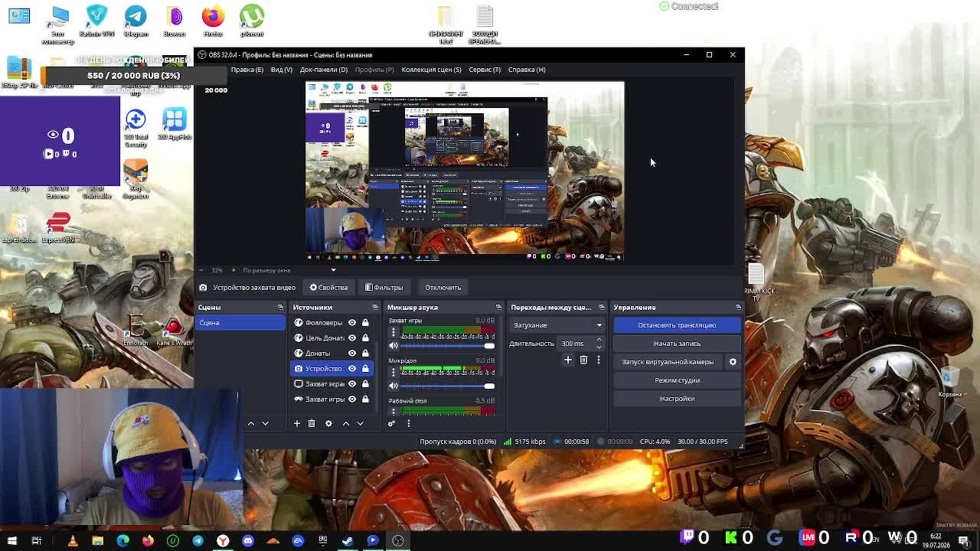Open Сервис menu

tap(485, 70)
